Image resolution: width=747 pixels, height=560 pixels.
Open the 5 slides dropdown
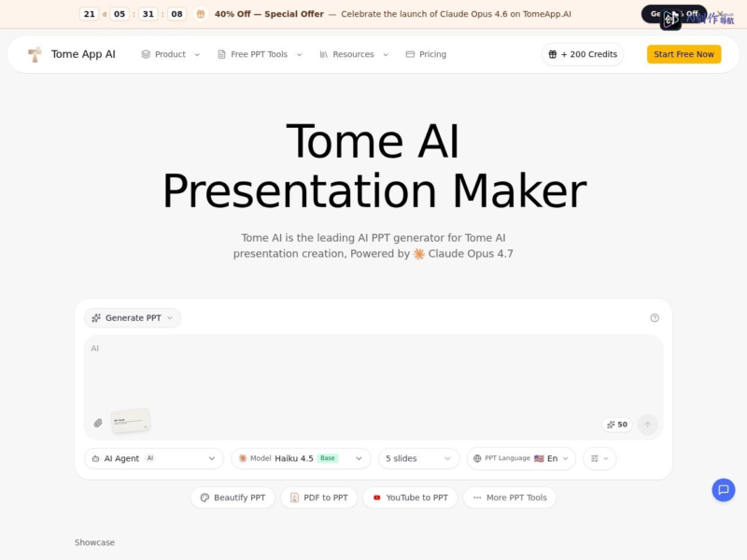[x=418, y=458]
